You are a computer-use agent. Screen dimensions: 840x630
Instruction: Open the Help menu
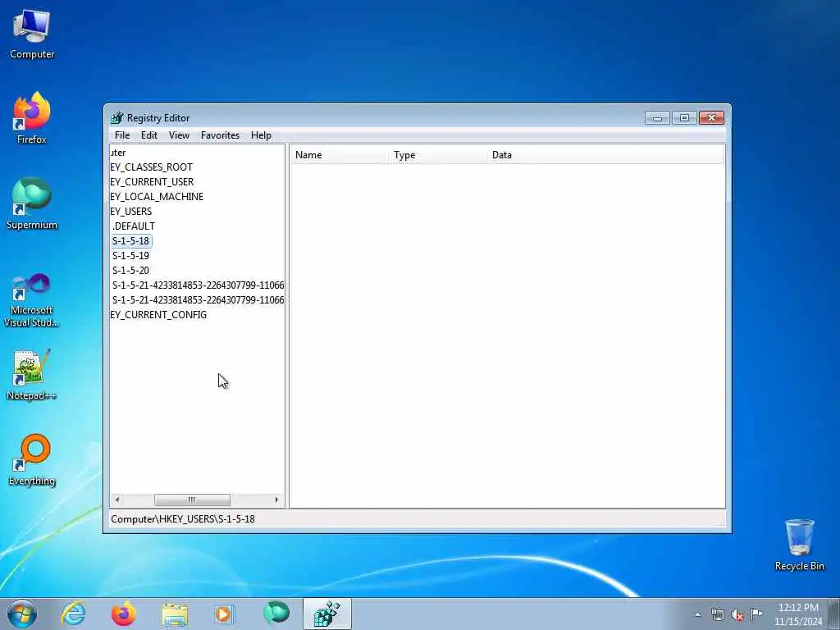point(261,135)
